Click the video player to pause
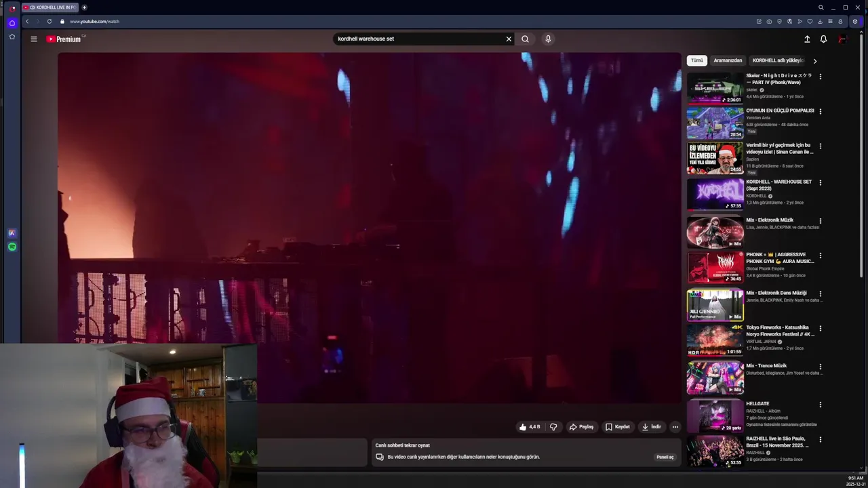The height and width of the screenshot is (488, 868). 369,228
